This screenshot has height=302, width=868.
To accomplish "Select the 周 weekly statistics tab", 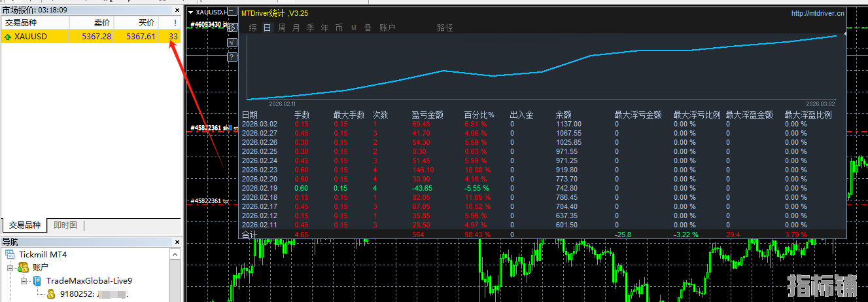I will coord(282,28).
